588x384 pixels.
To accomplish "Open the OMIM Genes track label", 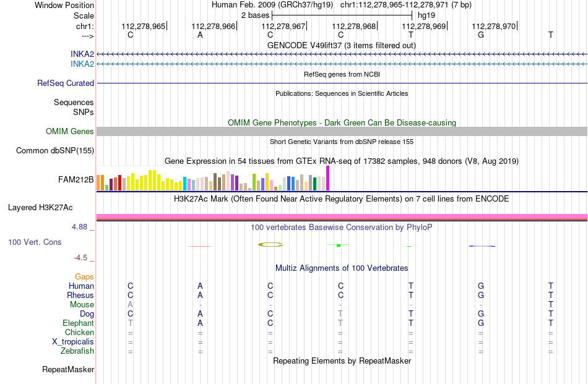I will click(70, 132).
